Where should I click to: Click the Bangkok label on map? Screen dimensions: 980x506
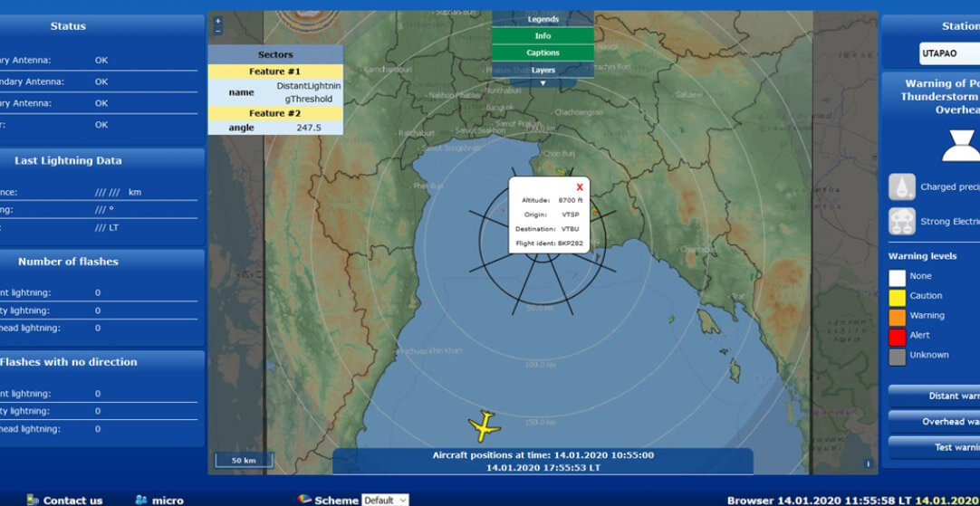(499, 108)
